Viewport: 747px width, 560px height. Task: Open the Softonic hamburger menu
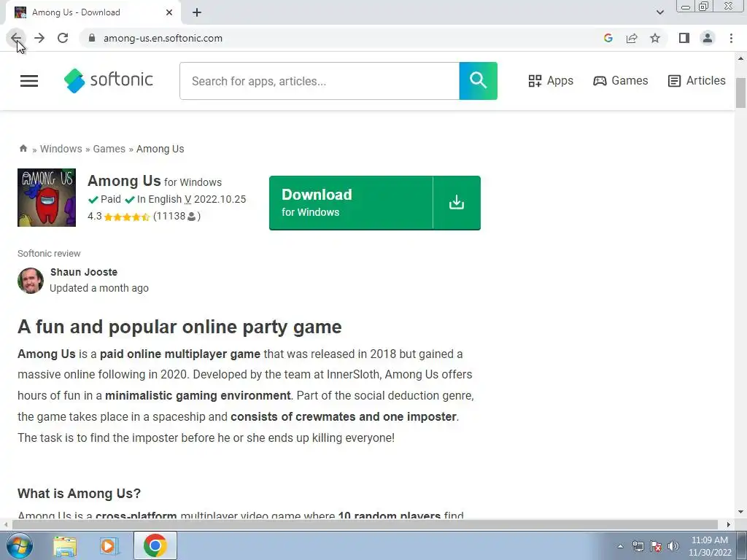29,81
